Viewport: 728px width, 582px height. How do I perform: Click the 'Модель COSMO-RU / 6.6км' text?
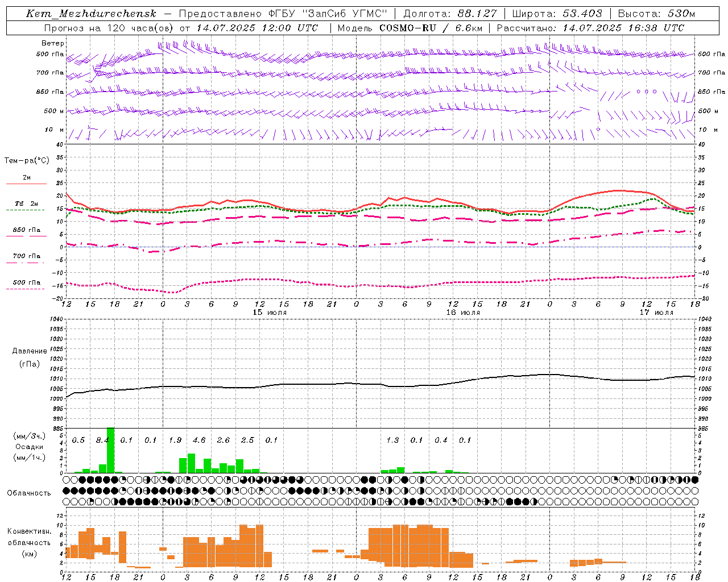click(x=410, y=28)
